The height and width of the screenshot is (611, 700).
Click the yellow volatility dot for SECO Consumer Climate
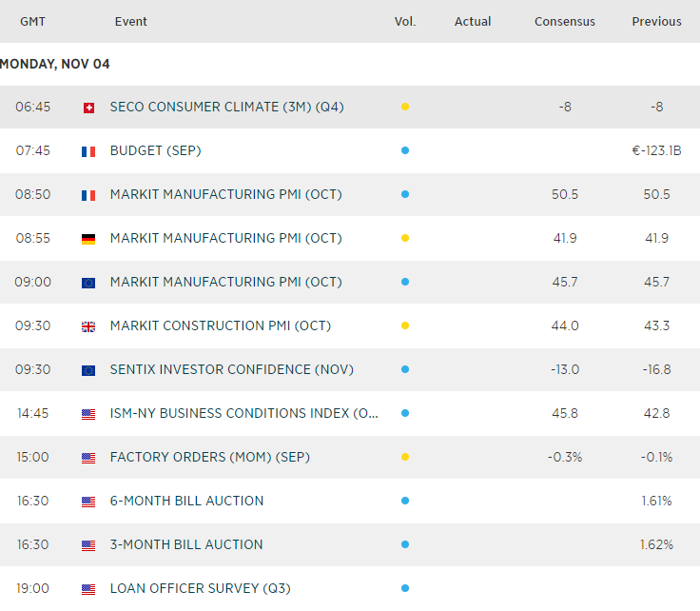[x=405, y=108]
